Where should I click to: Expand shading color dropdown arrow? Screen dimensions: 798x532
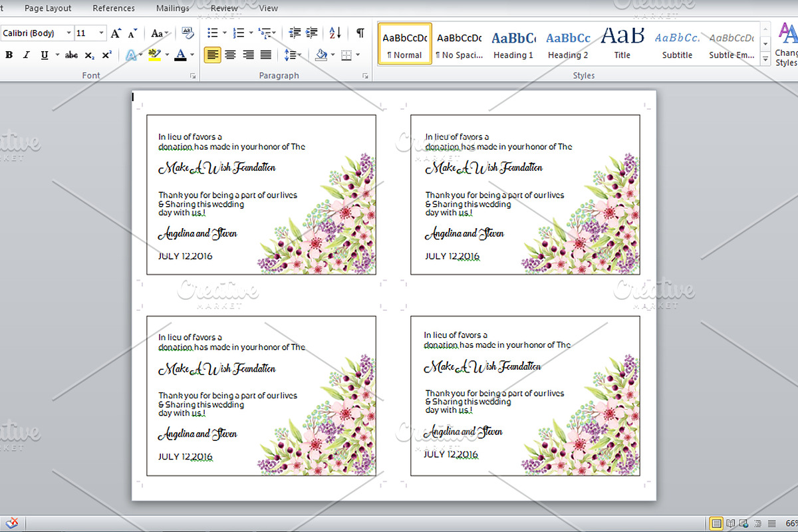pyautogui.click(x=333, y=55)
